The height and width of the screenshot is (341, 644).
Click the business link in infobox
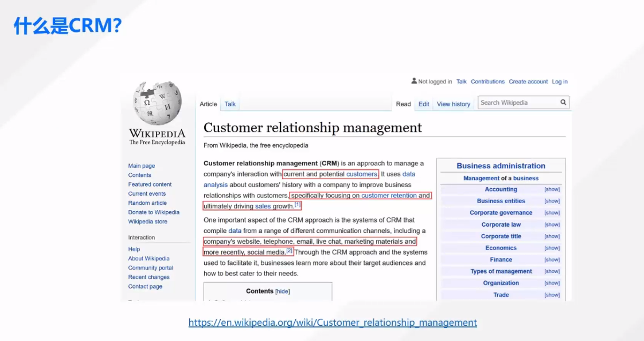point(526,178)
